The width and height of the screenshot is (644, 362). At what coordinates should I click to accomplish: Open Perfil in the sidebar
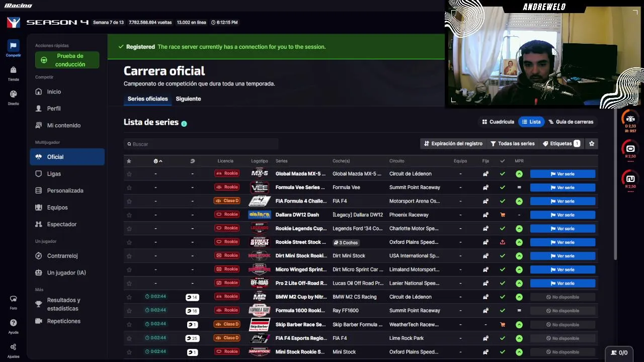coord(67,109)
